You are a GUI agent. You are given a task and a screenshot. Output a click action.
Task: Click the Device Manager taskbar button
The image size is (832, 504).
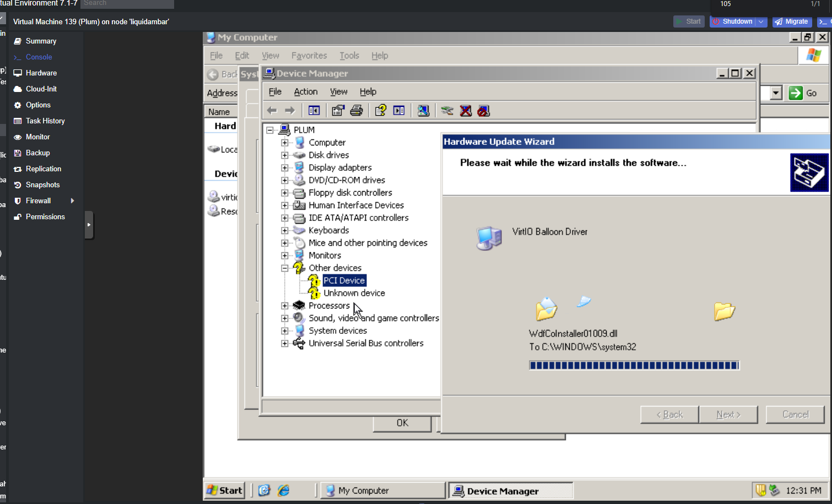click(511, 491)
